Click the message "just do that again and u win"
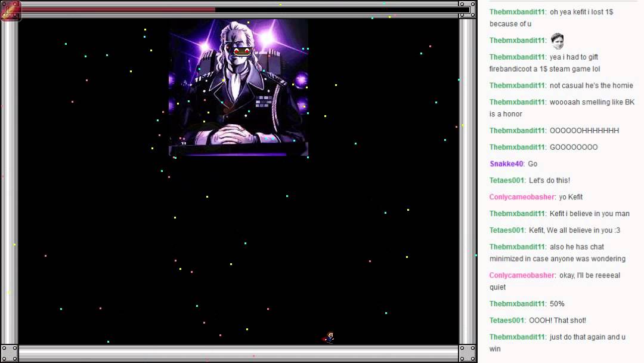The image size is (644, 363). 558,343
